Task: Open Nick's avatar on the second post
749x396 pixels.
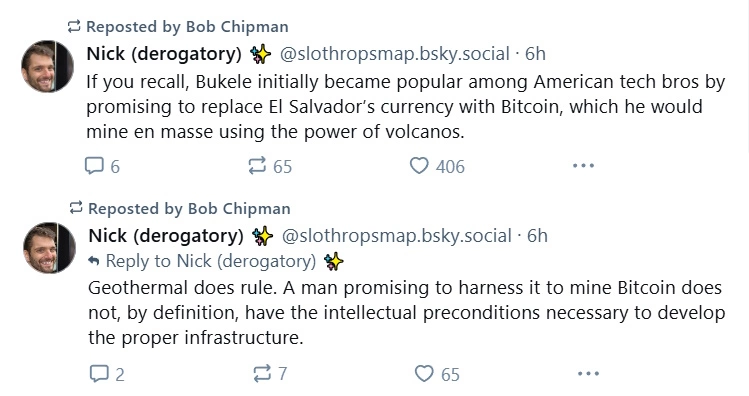Action: (x=49, y=247)
